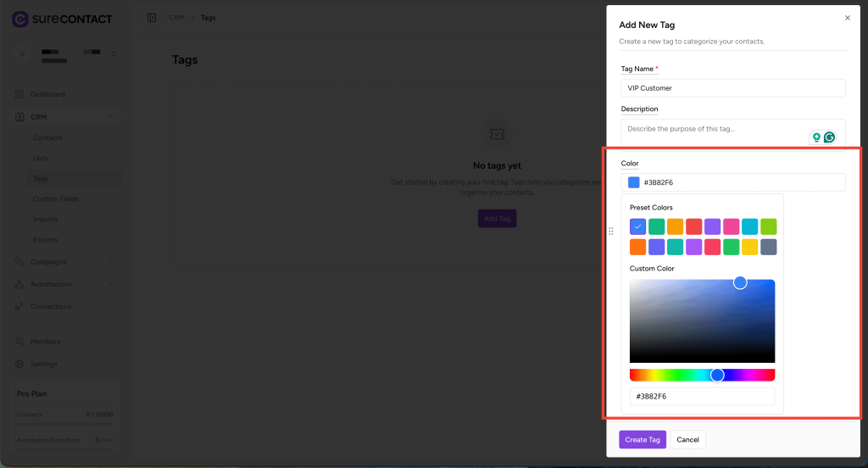Click the Create Tag button

pyautogui.click(x=642, y=439)
